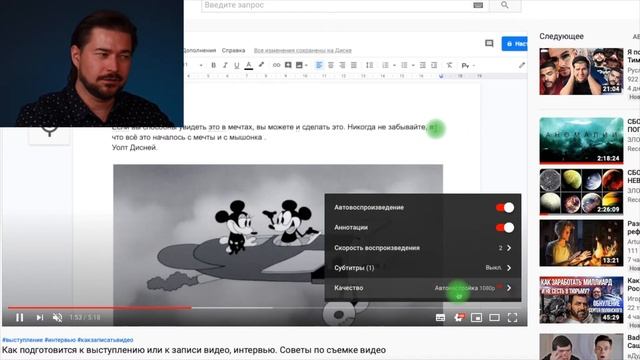640x360 pixels.
Task: Open the text color picker
Action: pyautogui.click(x=249, y=65)
